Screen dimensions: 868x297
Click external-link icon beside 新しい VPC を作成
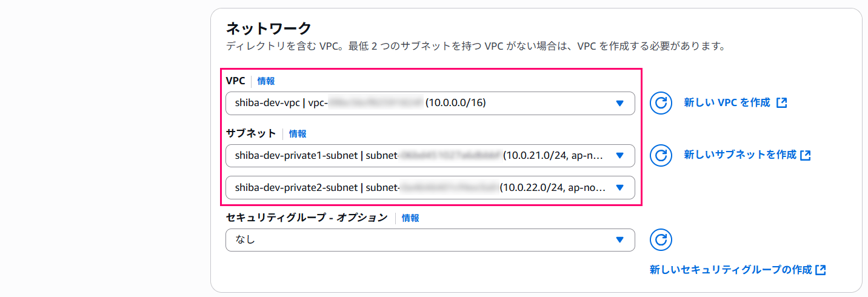click(782, 103)
